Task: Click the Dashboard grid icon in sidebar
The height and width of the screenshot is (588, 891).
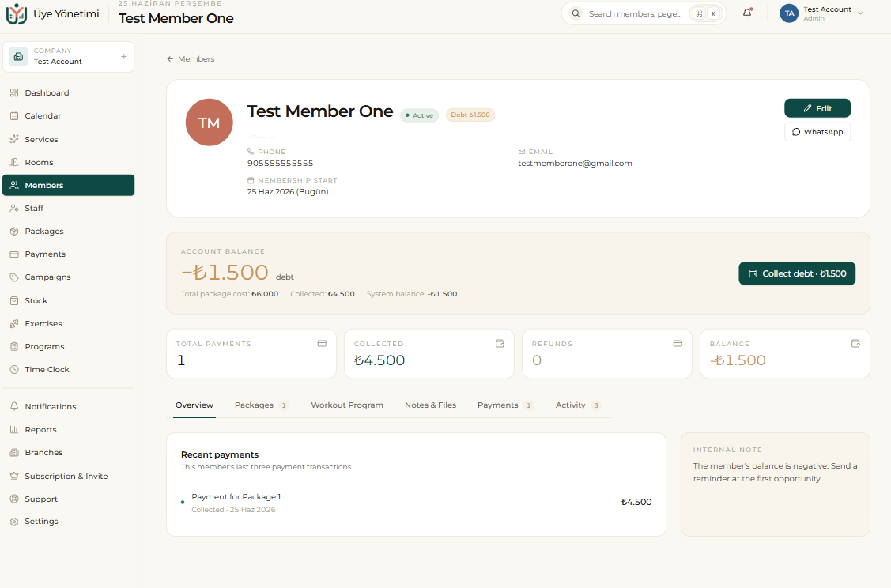Action: [x=14, y=92]
